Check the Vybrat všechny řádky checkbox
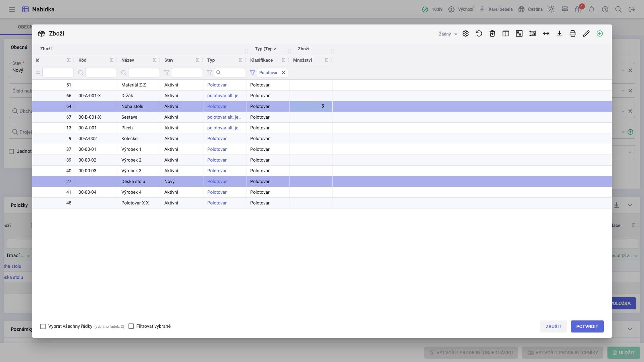Viewport: 644px width, 362px height. click(x=43, y=326)
